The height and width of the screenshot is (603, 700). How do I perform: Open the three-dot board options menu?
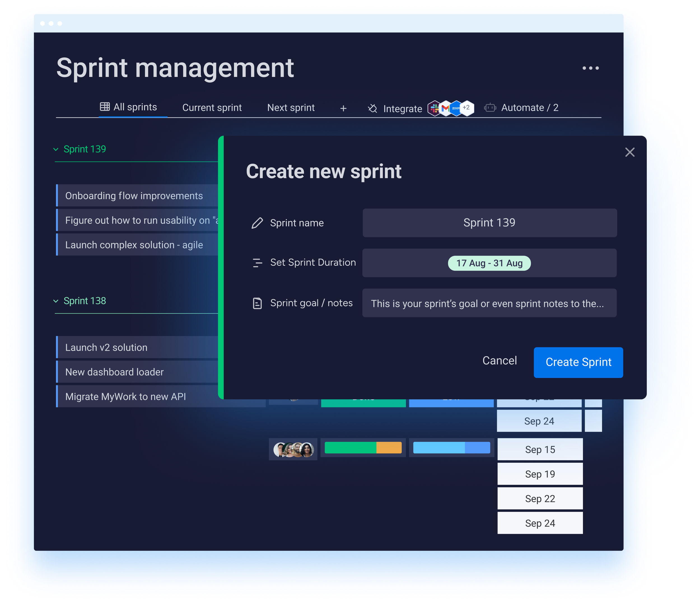(591, 68)
